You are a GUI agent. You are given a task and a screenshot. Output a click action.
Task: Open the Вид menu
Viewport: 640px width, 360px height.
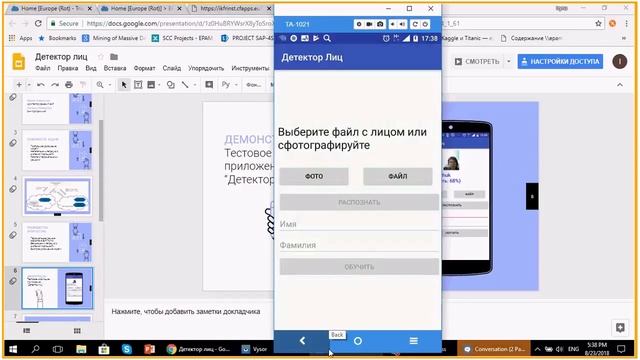click(91, 68)
